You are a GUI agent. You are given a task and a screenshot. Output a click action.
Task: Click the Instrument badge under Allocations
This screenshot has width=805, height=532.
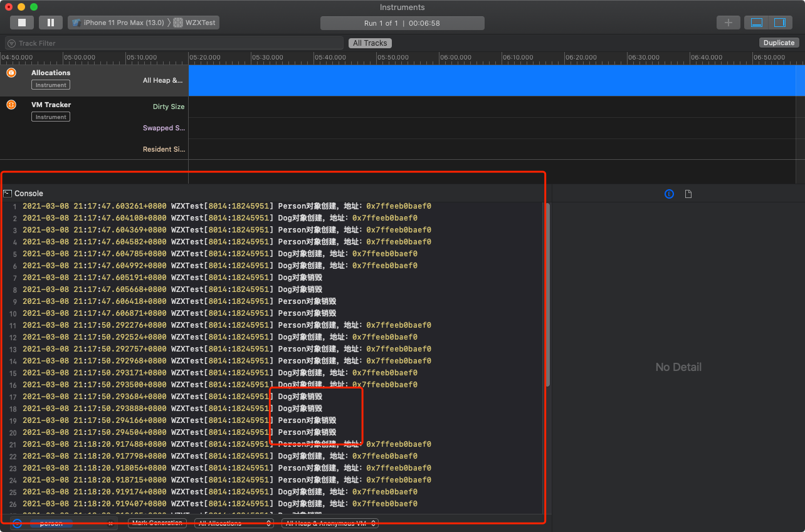[51, 85]
